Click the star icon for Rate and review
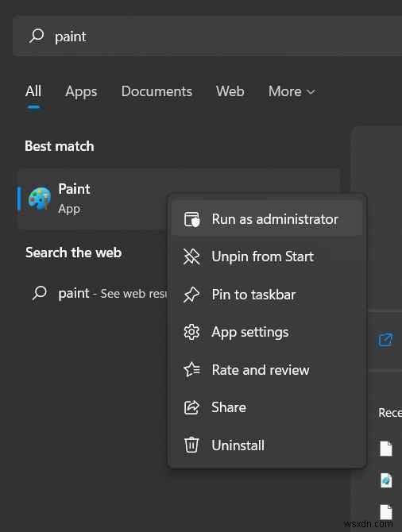The width and height of the screenshot is (402, 532). [x=191, y=370]
